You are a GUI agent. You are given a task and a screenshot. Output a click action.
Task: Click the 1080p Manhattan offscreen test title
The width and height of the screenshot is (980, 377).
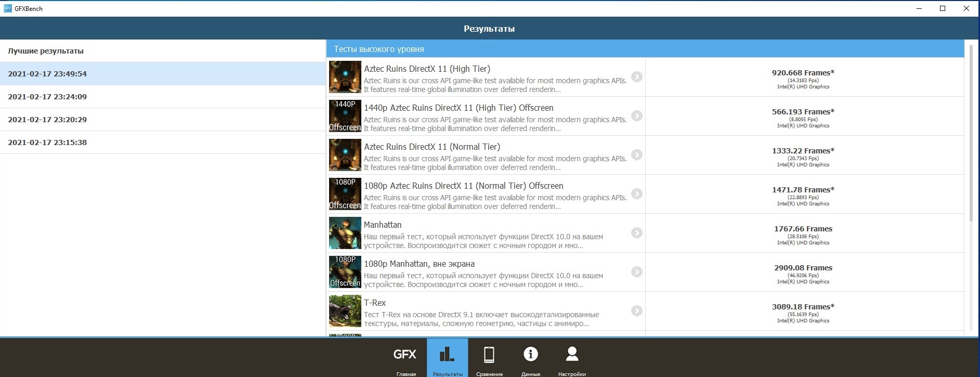pos(419,264)
